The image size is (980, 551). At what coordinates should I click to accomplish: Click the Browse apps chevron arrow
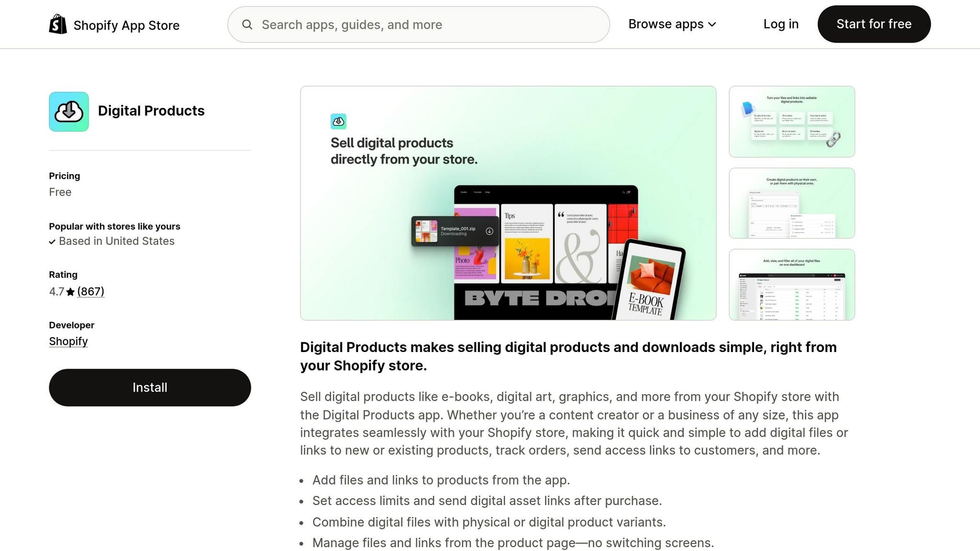point(712,24)
